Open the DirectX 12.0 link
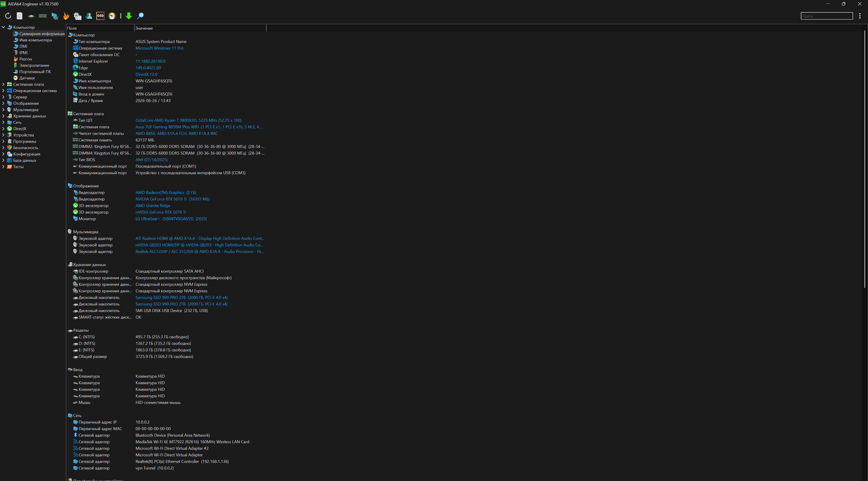This screenshot has height=481, width=868. point(146,74)
